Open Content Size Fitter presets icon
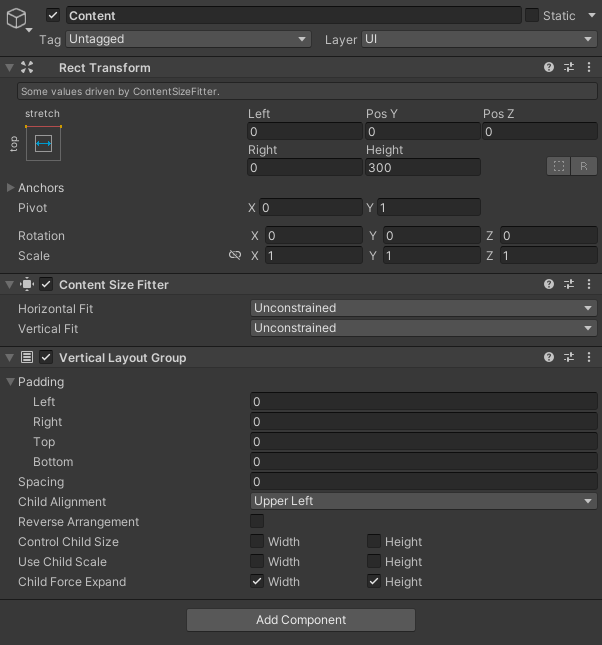 (569, 284)
